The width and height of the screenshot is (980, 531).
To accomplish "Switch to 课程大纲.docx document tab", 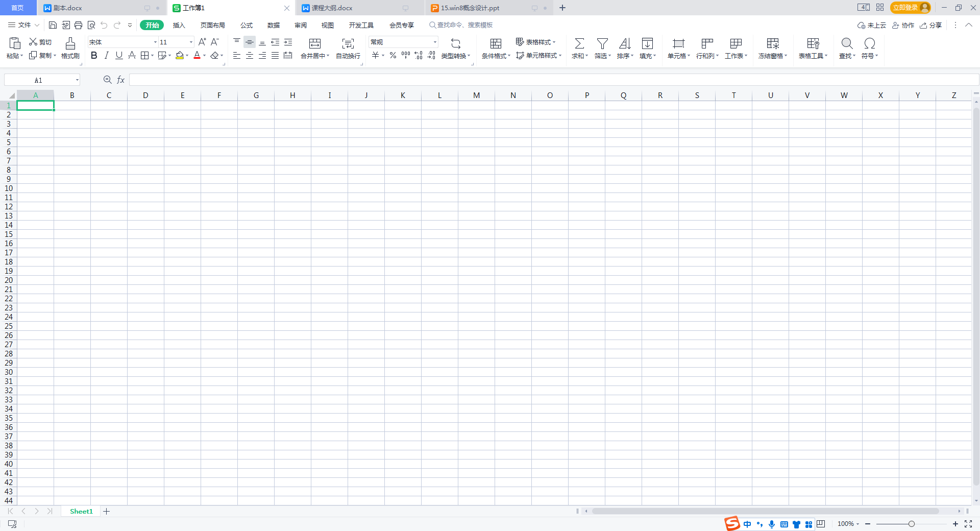I will click(359, 8).
